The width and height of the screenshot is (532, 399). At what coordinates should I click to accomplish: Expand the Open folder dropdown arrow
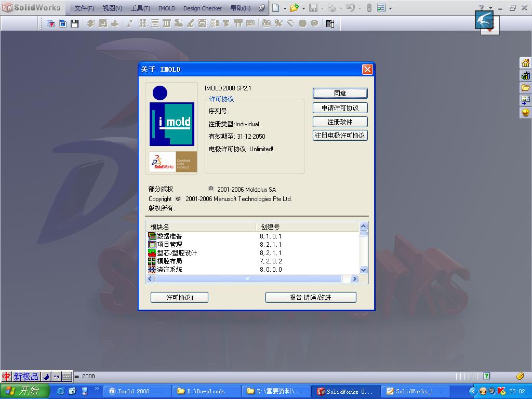(303, 8)
